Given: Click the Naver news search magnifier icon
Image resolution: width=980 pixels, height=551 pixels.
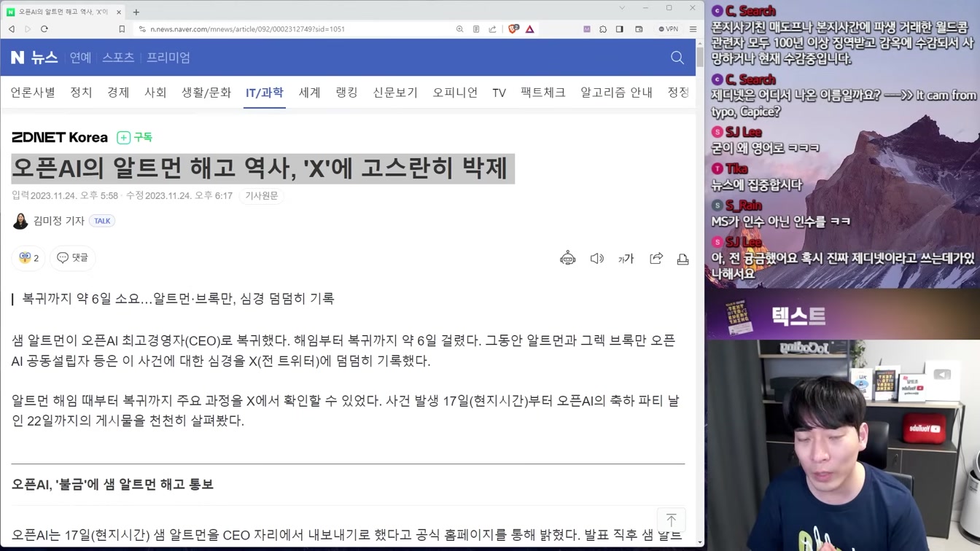Looking at the screenshot, I should click(677, 58).
